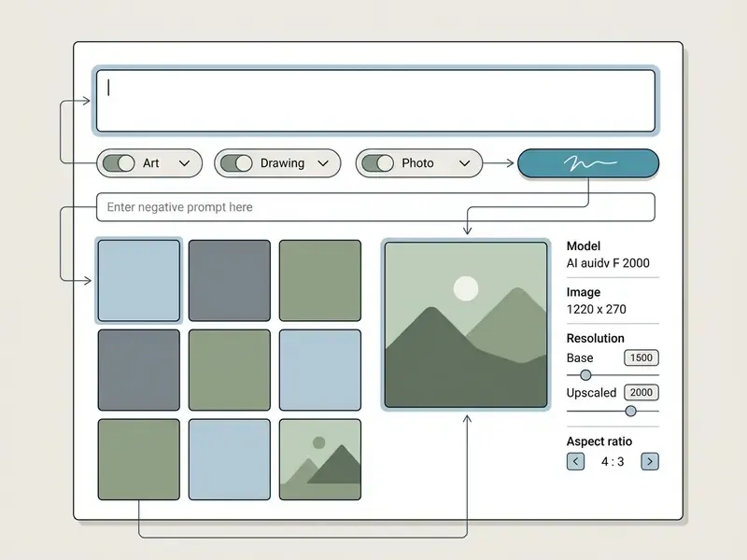Click the previous aspect ratio arrow
This screenshot has height=560, width=747.
point(575,461)
